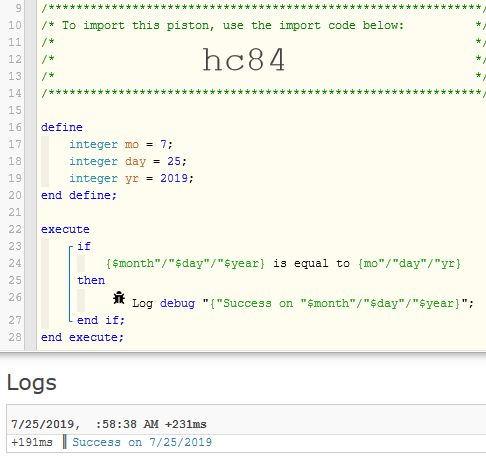Click the 'is equal to' operator
This screenshot has width=486, height=456.
point(311,263)
